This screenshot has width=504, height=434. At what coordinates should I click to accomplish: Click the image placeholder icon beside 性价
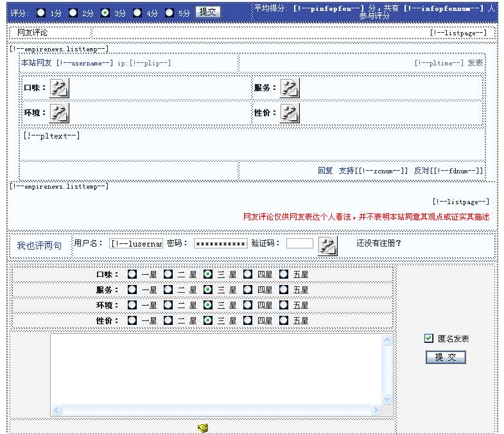coord(289,113)
